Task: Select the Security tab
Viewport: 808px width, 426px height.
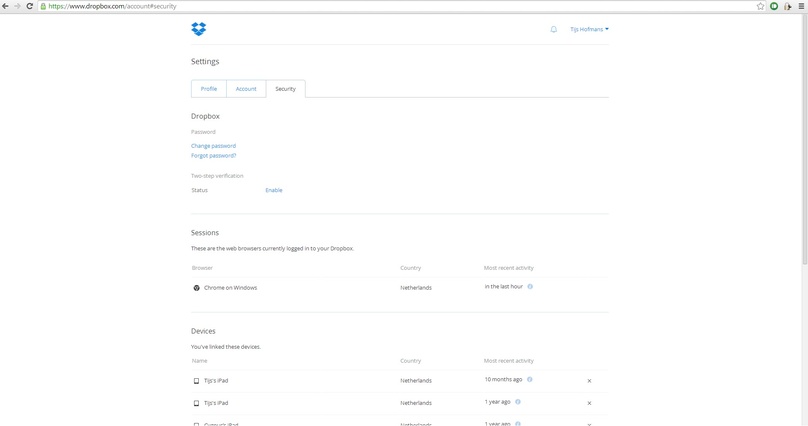Action: tap(285, 89)
